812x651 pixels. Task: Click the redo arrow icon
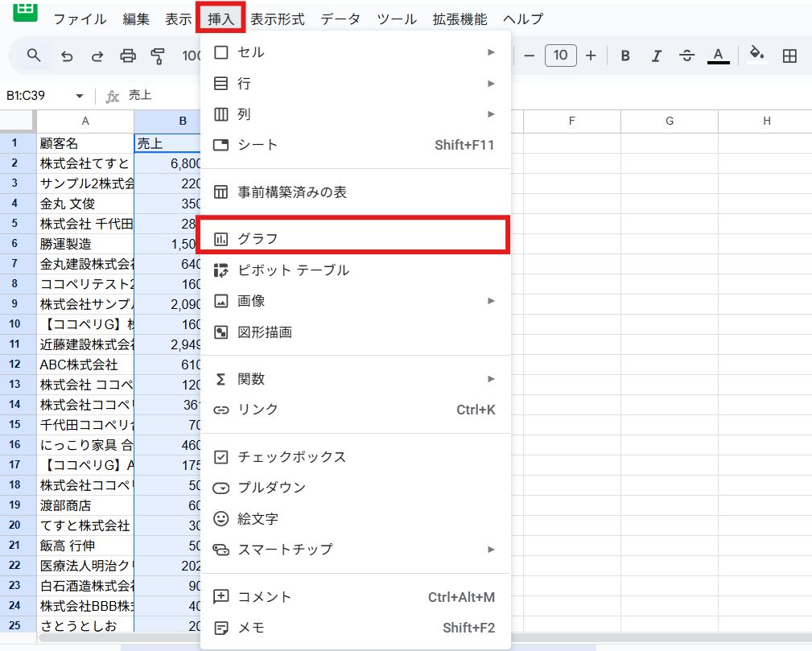pyautogui.click(x=97, y=56)
